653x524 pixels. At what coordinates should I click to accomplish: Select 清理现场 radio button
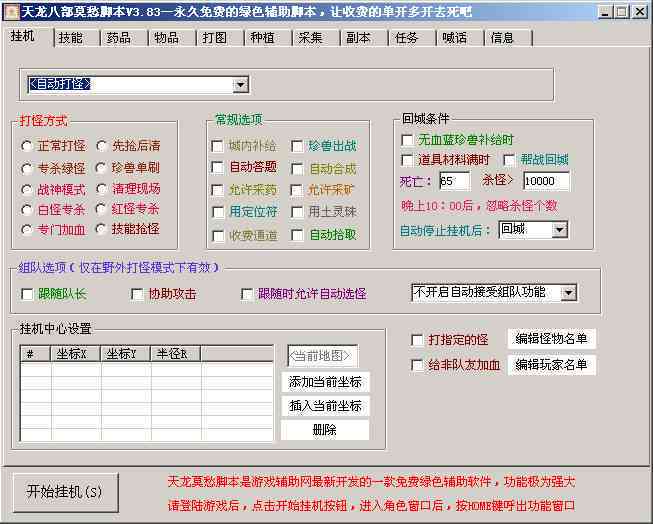point(102,189)
